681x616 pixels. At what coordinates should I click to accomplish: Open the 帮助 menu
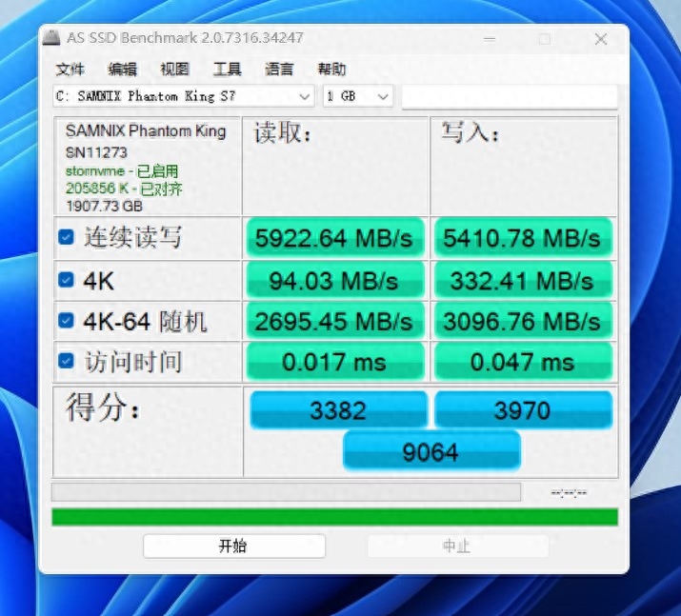click(331, 69)
